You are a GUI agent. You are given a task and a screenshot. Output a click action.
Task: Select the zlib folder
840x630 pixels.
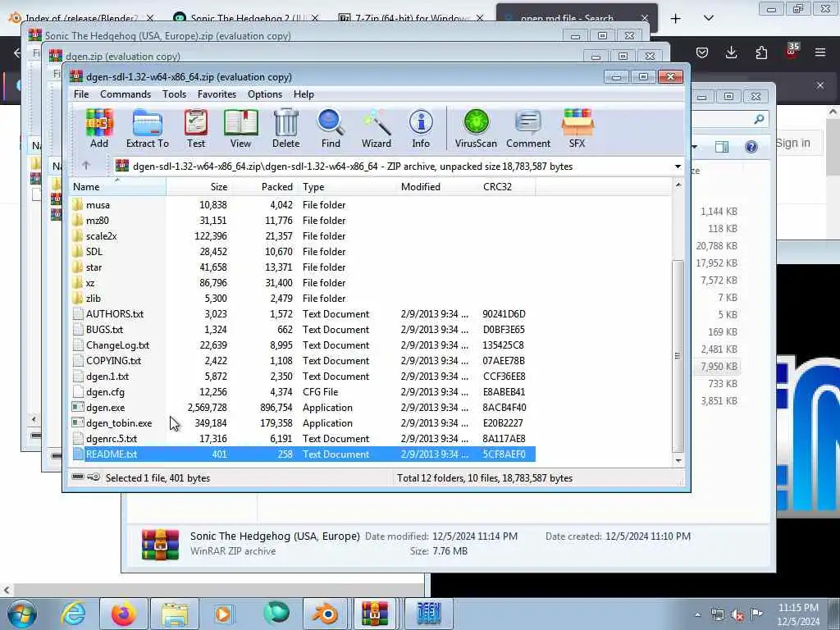pos(94,299)
